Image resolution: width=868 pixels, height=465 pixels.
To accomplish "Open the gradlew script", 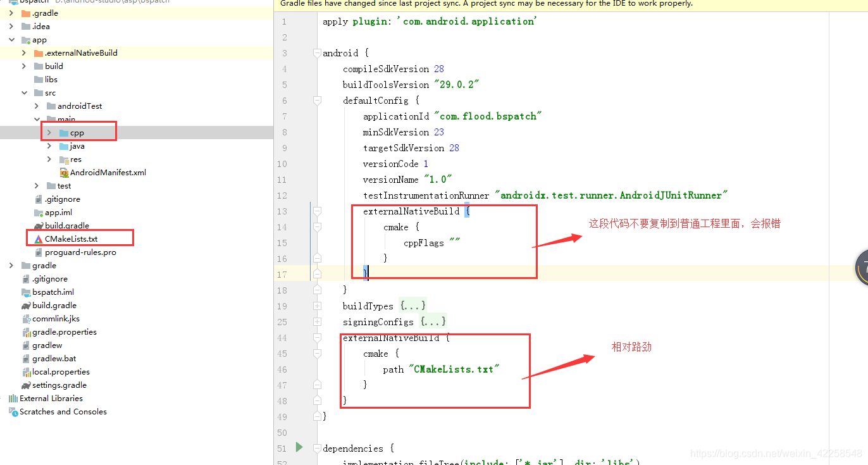I will click(47, 345).
